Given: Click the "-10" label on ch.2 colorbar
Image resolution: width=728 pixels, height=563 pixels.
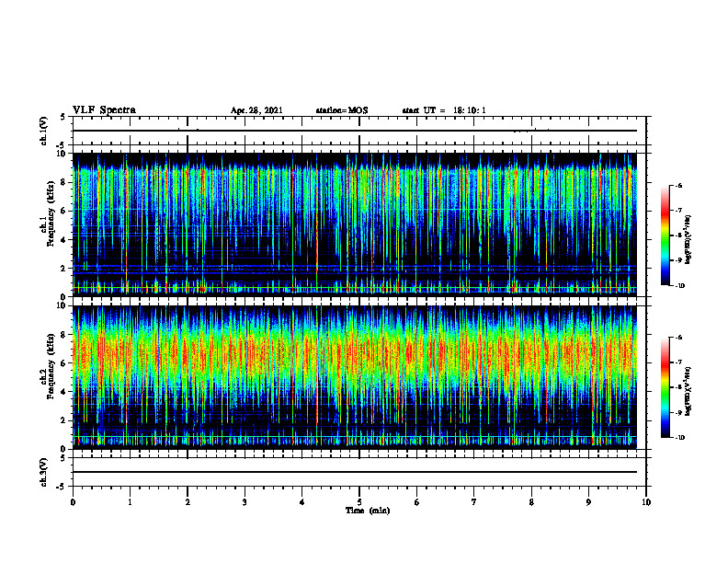Looking at the screenshot, I should tap(679, 437).
